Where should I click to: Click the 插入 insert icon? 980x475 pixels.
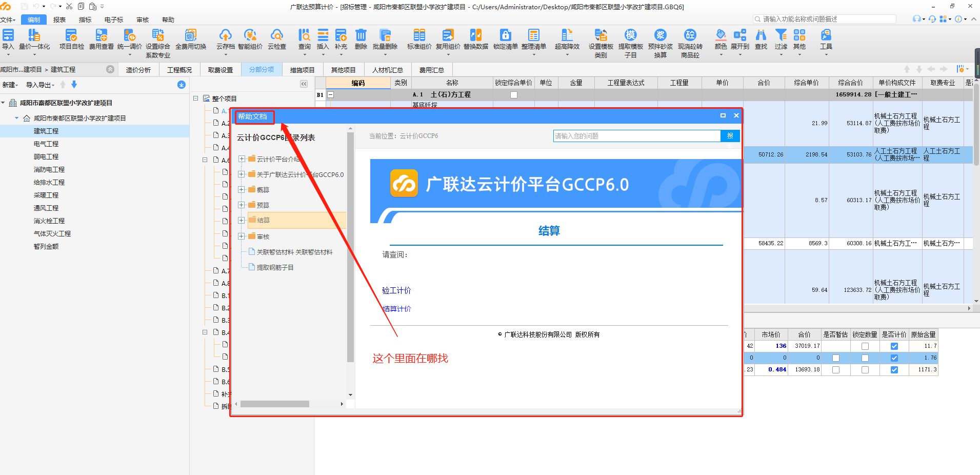pyautogui.click(x=323, y=35)
